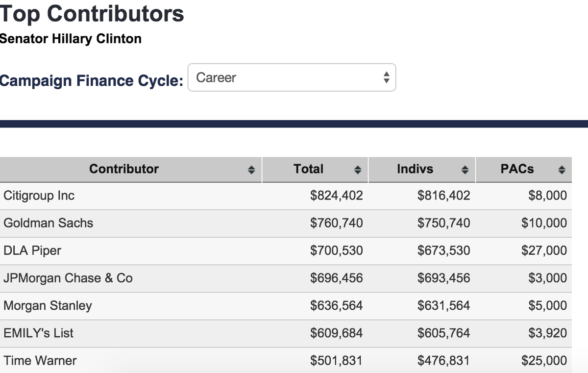The image size is (588, 373).
Task: Click the $760,740 total value
Action: [x=337, y=223]
